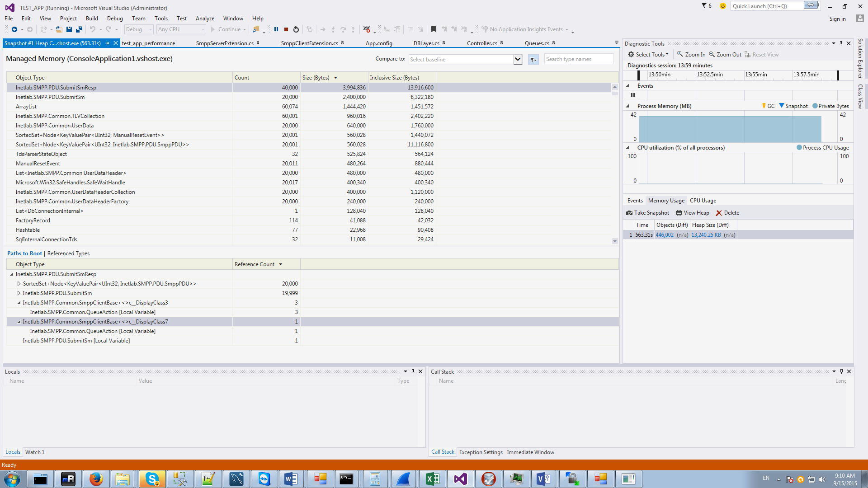Expand the SortedSet+Node path row
This screenshot has width=868, height=488.
(x=19, y=284)
